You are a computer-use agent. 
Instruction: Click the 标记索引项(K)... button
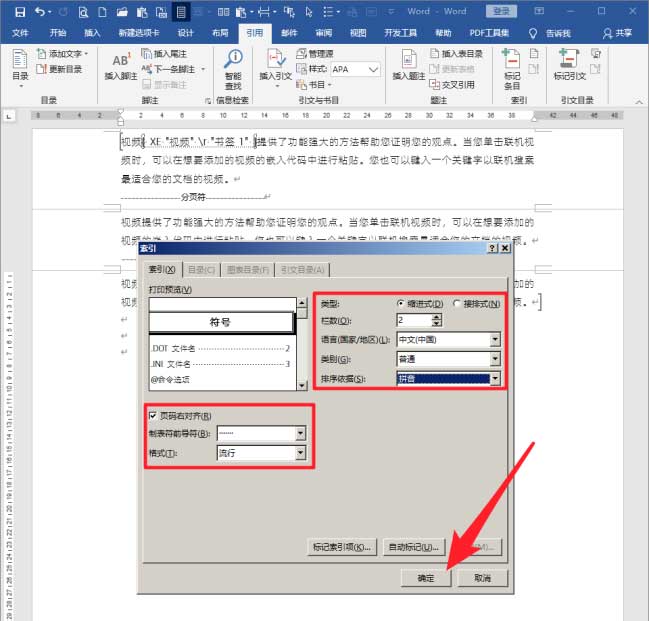click(340, 547)
